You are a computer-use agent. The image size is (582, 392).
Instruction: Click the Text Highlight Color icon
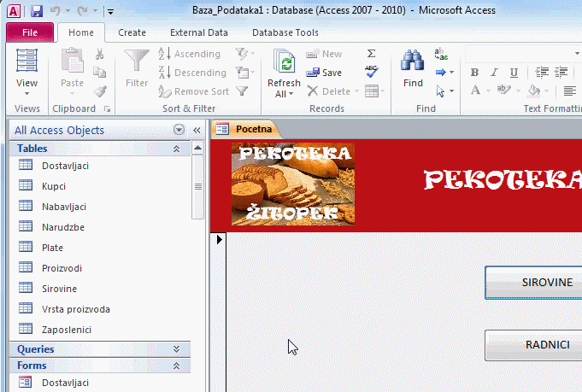tap(504, 90)
